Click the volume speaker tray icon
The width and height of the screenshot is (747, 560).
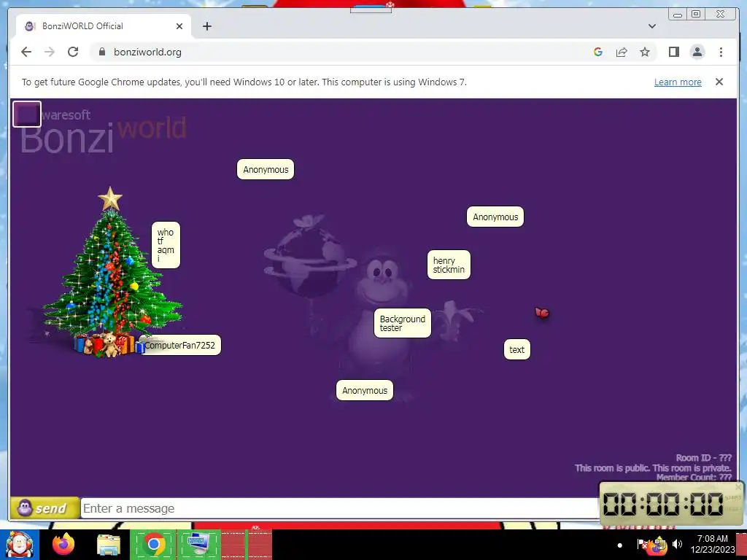(x=677, y=544)
